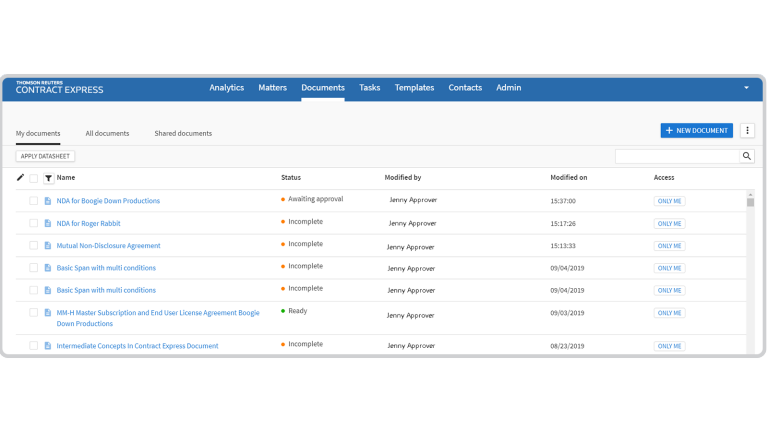
Task: Tick the select-all checkbox in header
Action: click(33, 178)
